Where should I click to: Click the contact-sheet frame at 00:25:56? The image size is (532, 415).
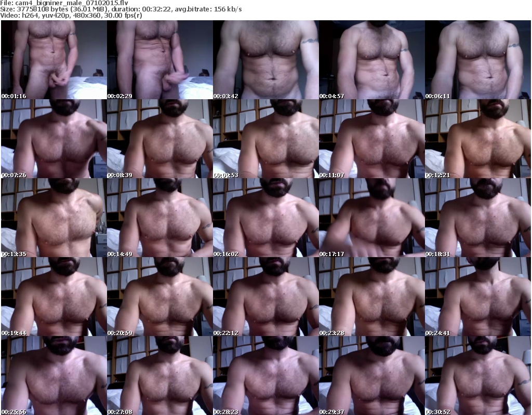click(54, 376)
